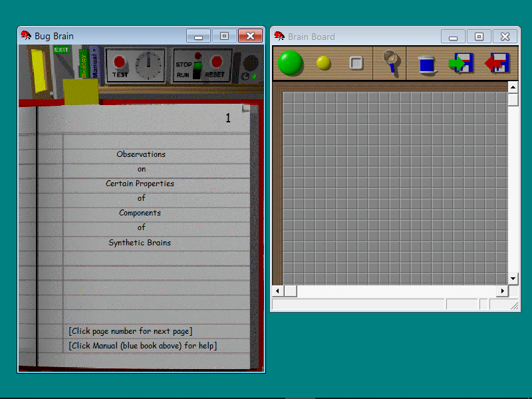Click the "Synthetic Brains" title line
This screenshot has height=399, width=532.
click(140, 243)
